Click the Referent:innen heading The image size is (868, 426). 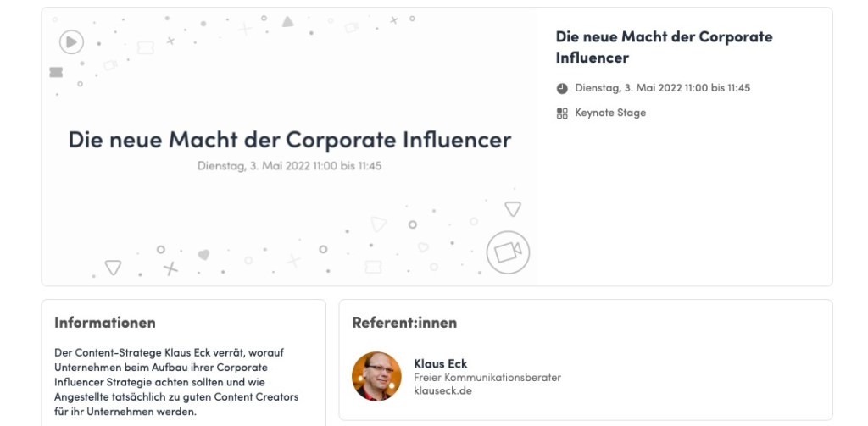click(x=404, y=323)
